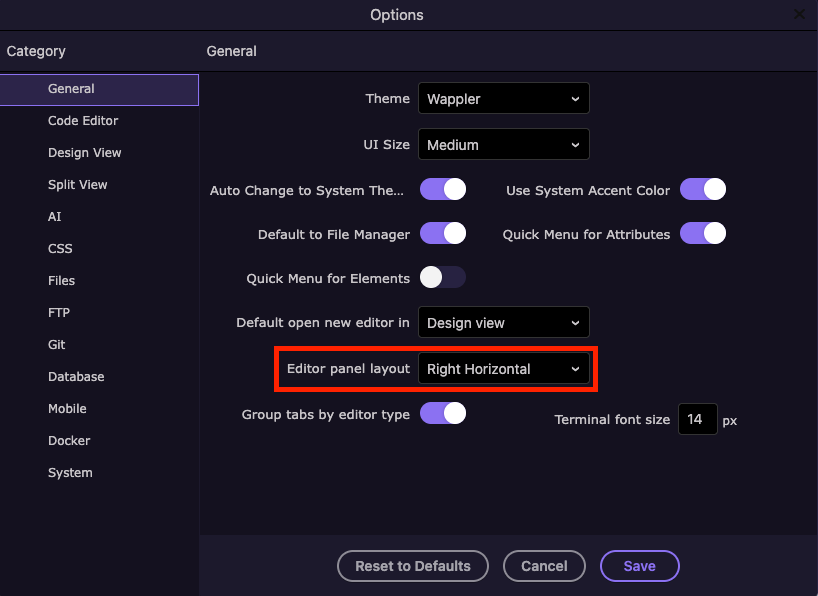Save the options
818x596 pixels.
click(640, 566)
